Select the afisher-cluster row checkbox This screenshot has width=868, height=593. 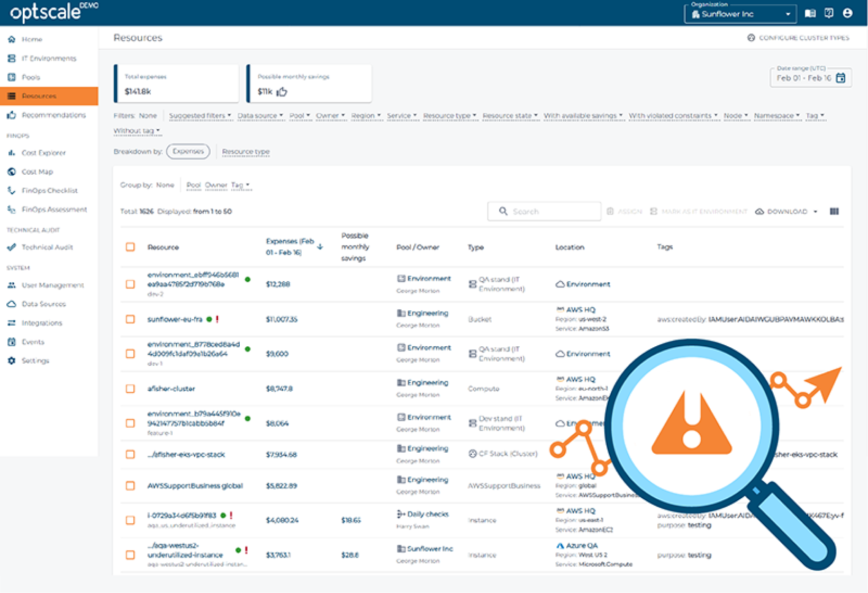tap(130, 389)
